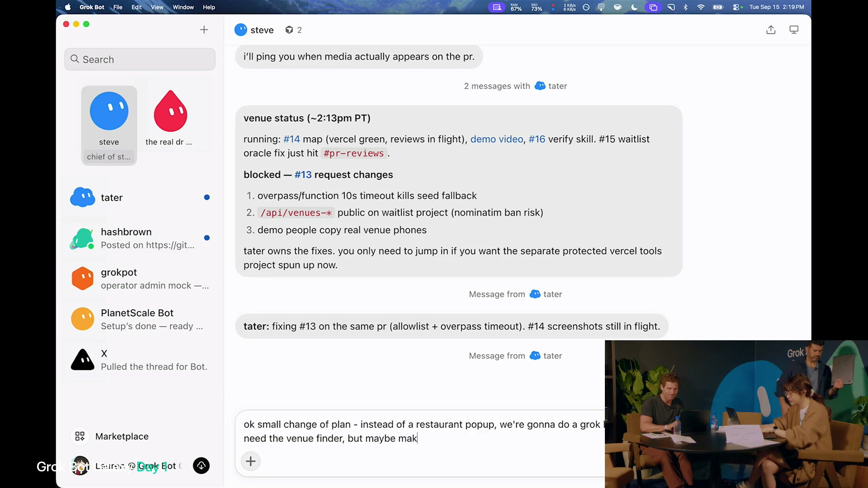The height and width of the screenshot is (488, 868).
Task: Click the 'chief of st...' subtitle under steve
Action: tap(108, 157)
